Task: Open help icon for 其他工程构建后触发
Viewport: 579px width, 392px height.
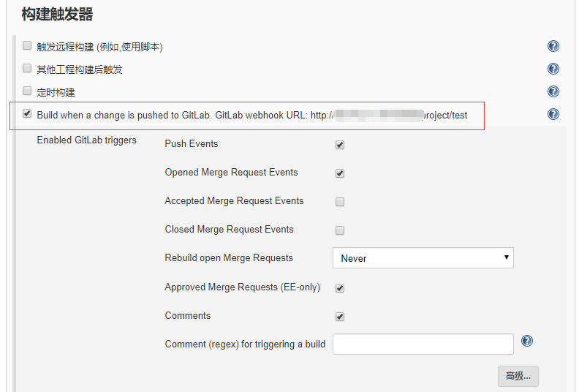Action: (553, 69)
